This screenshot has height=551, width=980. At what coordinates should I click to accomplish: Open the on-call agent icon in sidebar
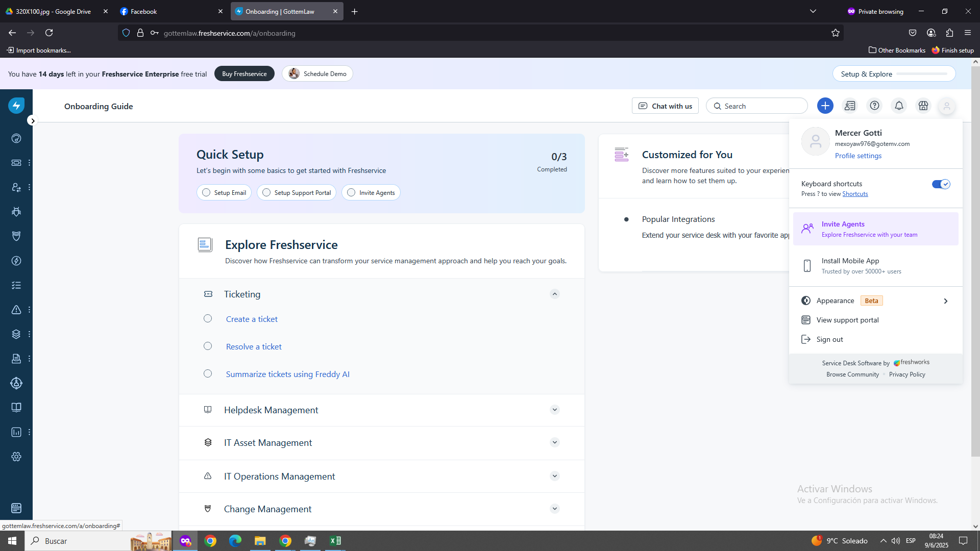click(x=16, y=187)
